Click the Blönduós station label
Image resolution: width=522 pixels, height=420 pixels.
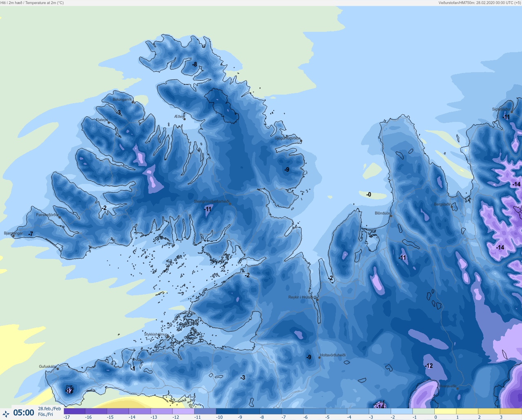click(383, 213)
